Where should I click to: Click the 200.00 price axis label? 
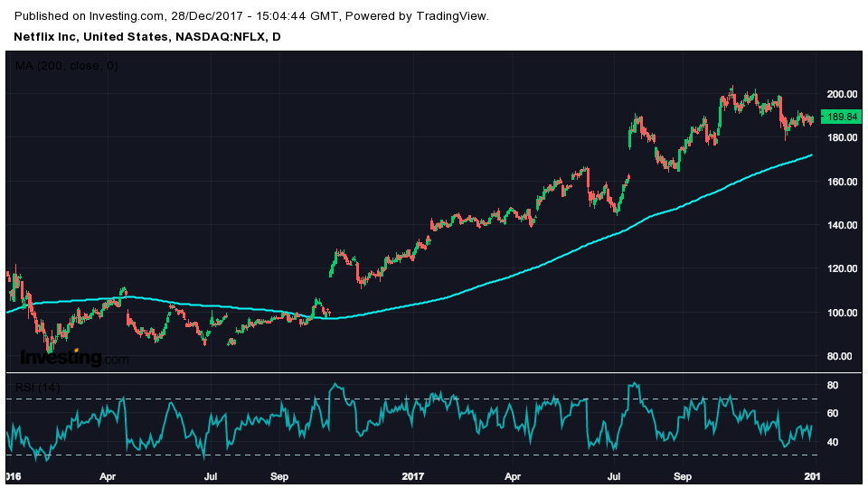coord(842,95)
